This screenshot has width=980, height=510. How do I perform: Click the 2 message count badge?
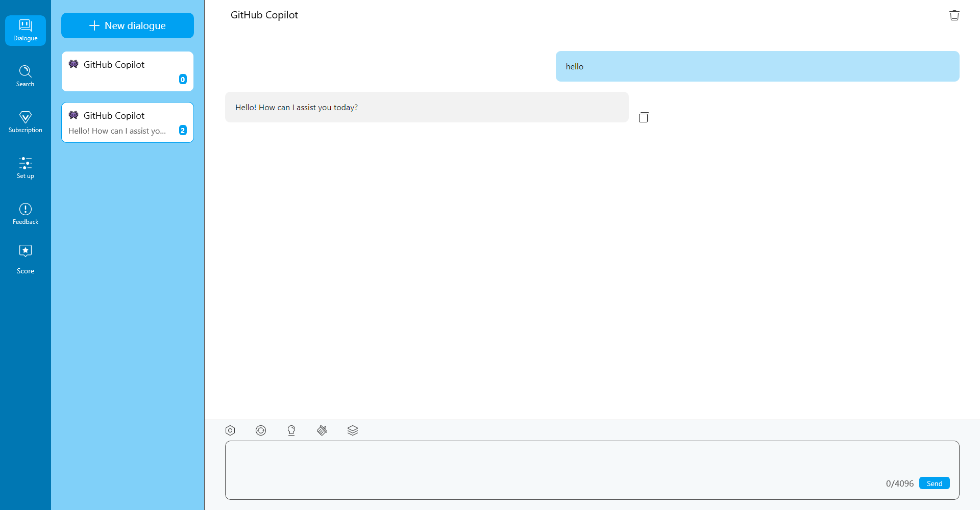tap(183, 130)
